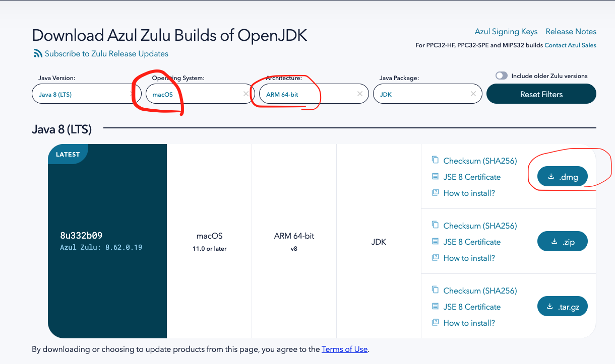The height and width of the screenshot is (364, 615).
Task: Open Checksum (SHA256) link for .tar.gz
Action: click(480, 291)
